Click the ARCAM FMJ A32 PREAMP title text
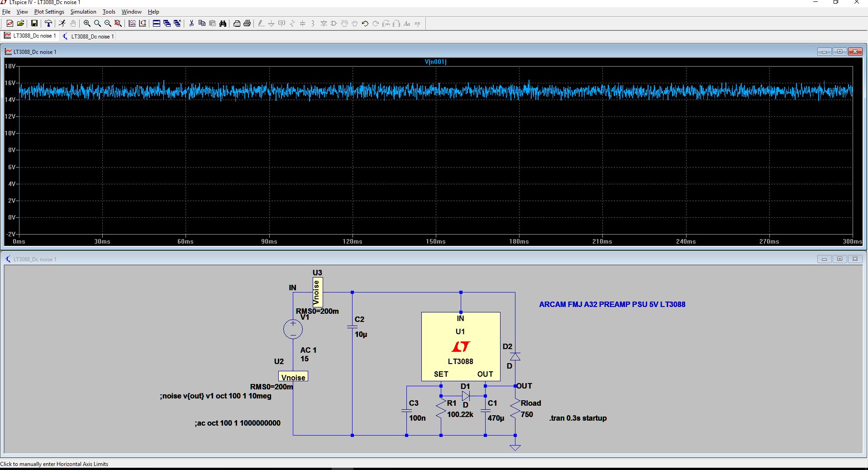Viewport: 868px width, 470px height. tap(612, 304)
